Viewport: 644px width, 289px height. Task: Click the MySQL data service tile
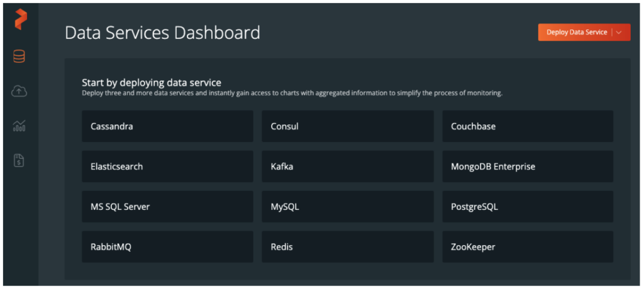[347, 207]
